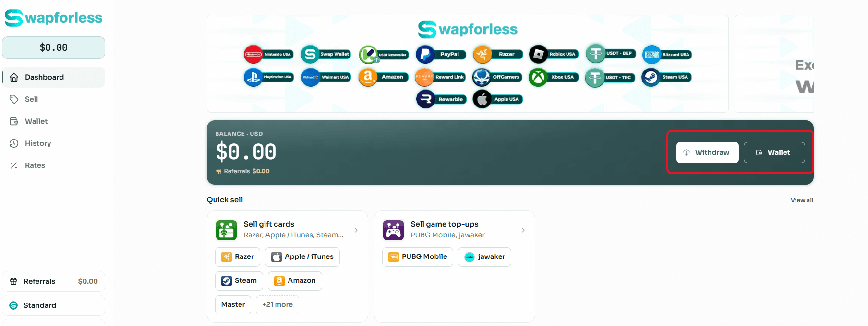This screenshot has width=868, height=326.
Task: Select Apple / iTunes quick sell chip
Action: tap(302, 257)
